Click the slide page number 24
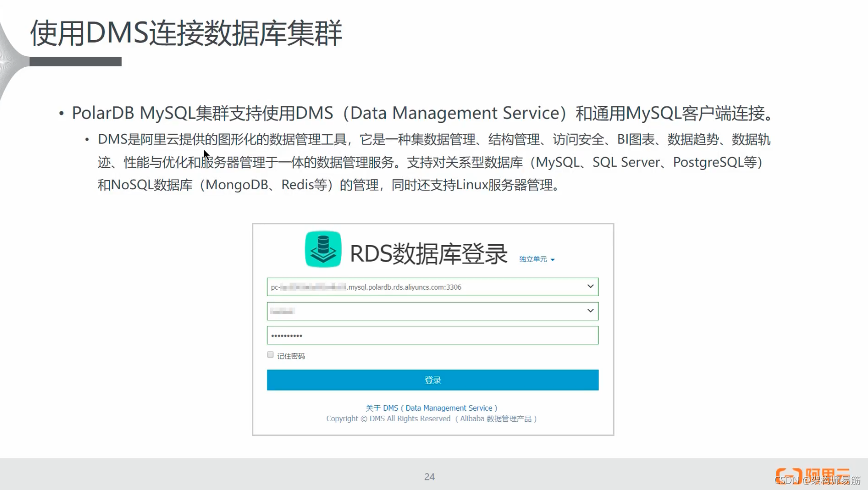 [x=429, y=476]
